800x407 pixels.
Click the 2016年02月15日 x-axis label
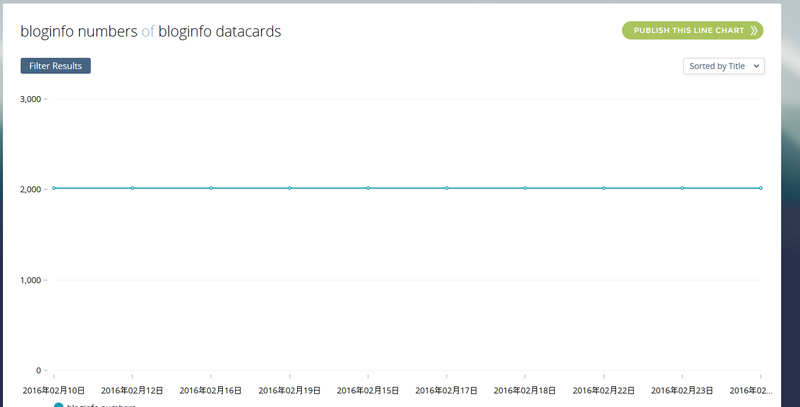pos(368,391)
